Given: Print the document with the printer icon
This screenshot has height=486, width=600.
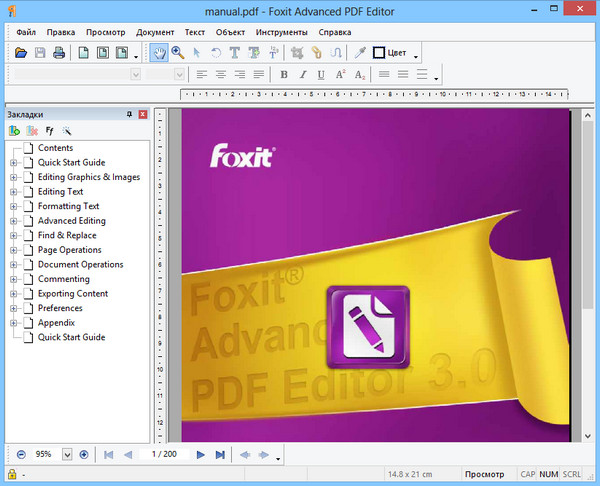Looking at the screenshot, I should tap(59, 53).
